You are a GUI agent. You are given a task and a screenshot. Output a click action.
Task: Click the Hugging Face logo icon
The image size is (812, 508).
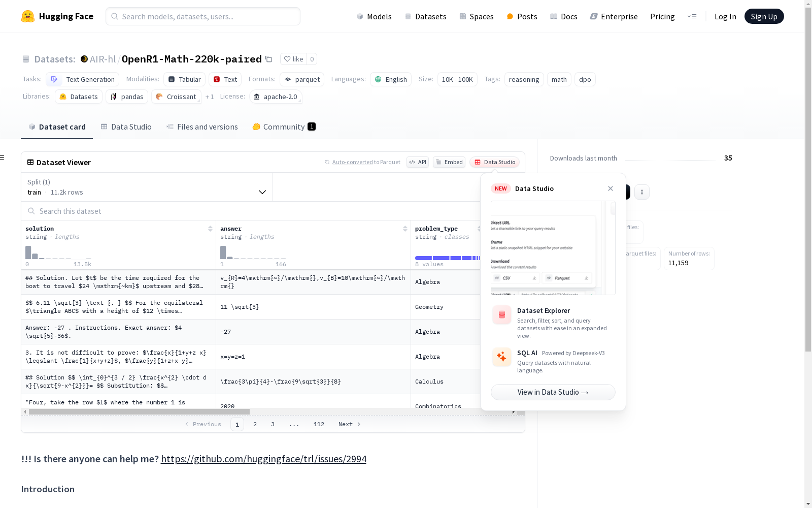28,16
